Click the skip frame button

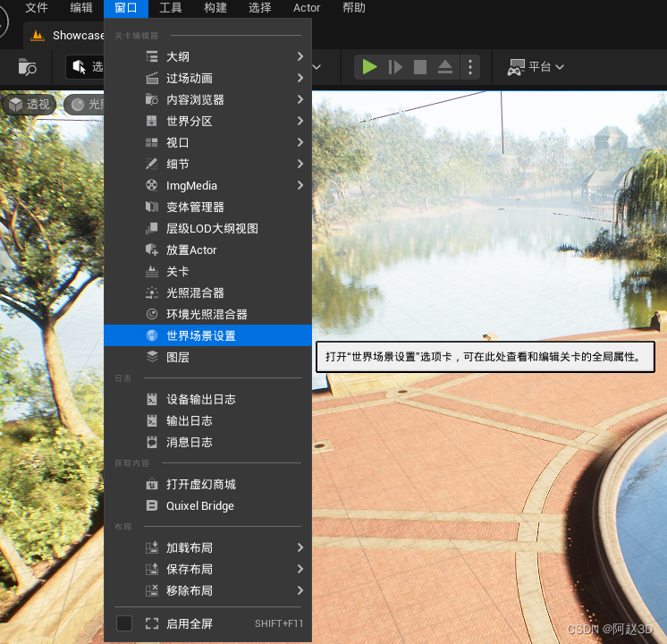tap(395, 67)
